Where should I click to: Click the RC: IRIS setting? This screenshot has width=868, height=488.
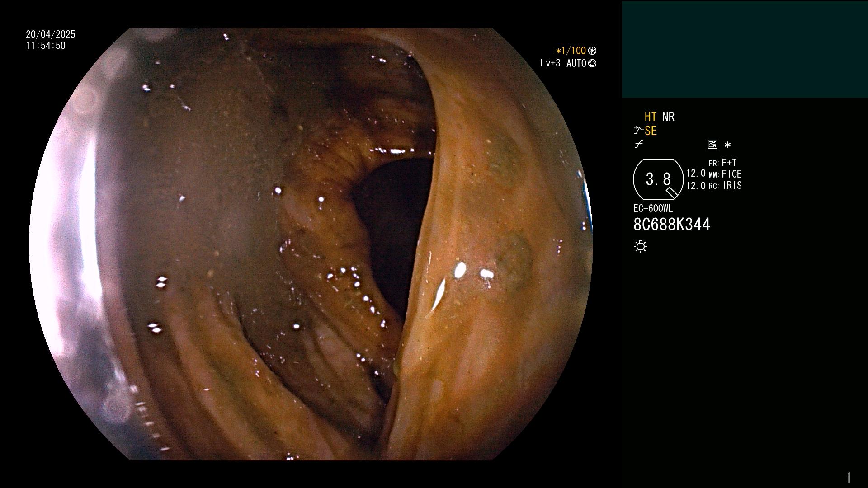(725, 186)
